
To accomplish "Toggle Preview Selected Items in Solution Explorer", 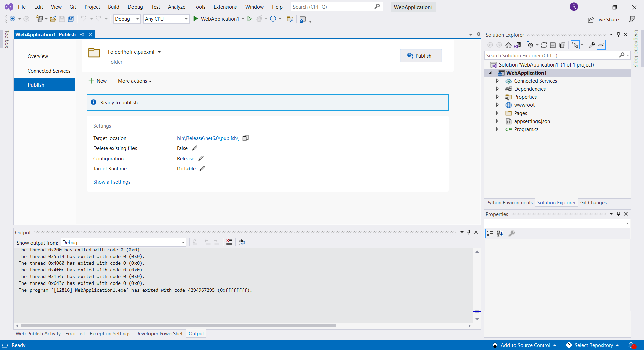I will point(601,45).
